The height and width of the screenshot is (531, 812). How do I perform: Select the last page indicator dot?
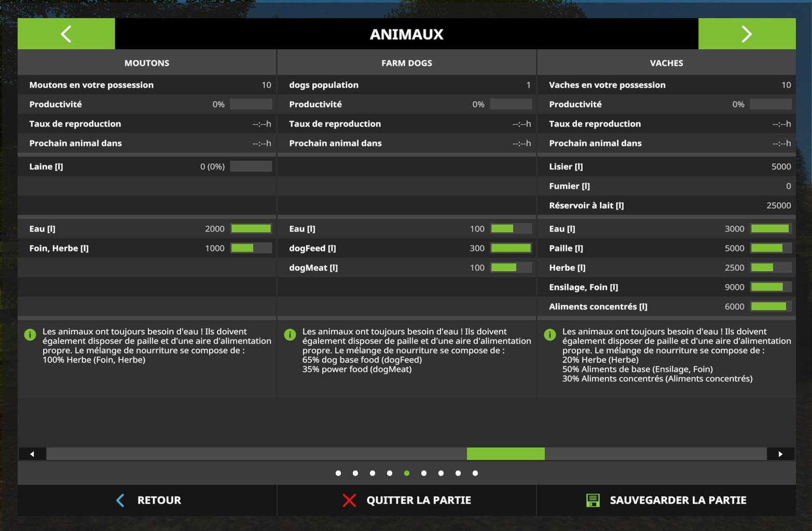click(475, 473)
